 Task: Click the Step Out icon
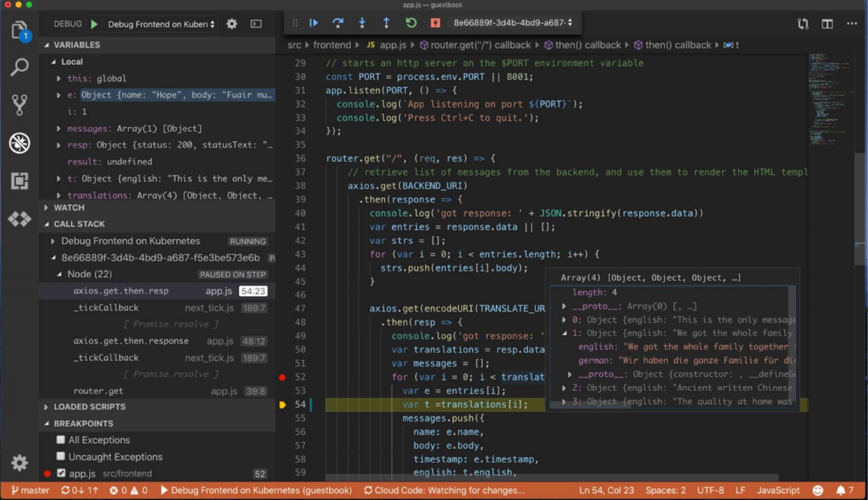pos(386,23)
